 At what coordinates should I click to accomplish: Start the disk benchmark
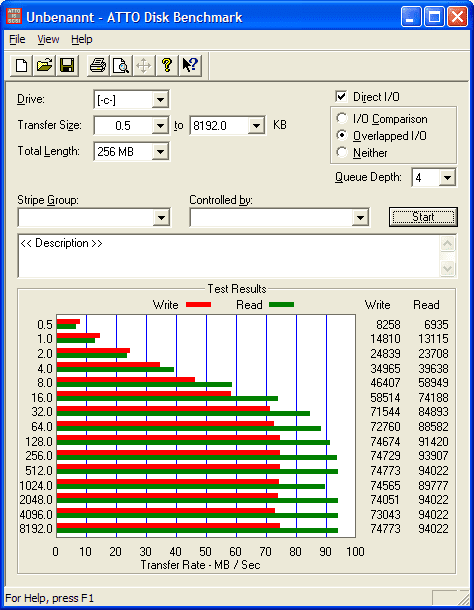point(423,217)
